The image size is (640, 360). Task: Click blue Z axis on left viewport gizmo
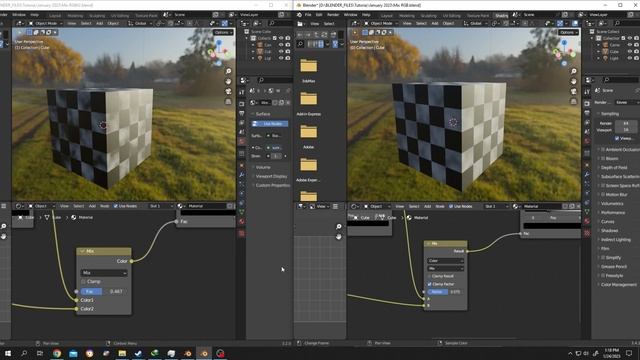[x=219, y=42]
